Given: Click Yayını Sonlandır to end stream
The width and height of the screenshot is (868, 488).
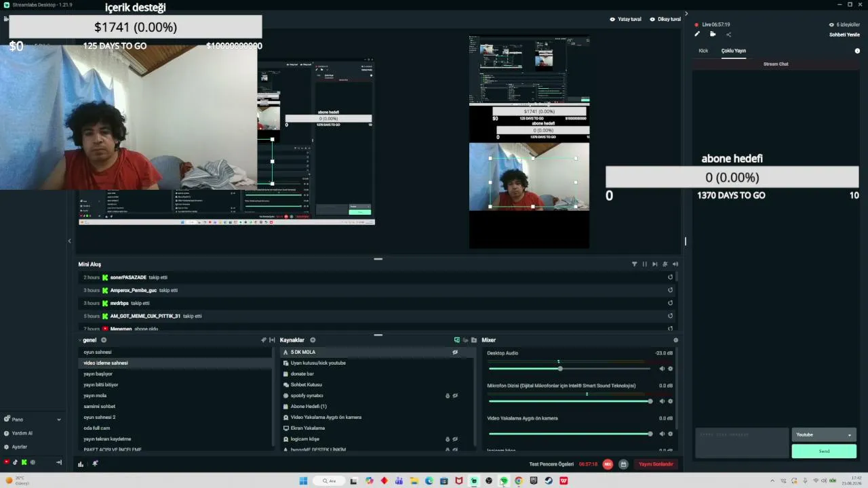Looking at the screenshot, I should (x=656, y=464).
